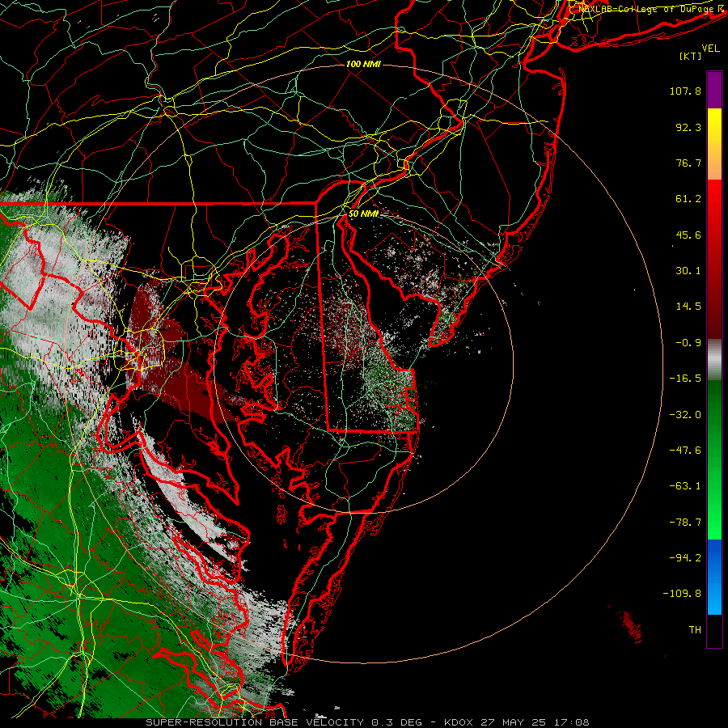Image resolution: width=728 pixels, height=728 pixels.
Task: Click the 50 NMI range ring label
Action: [363, 214]
